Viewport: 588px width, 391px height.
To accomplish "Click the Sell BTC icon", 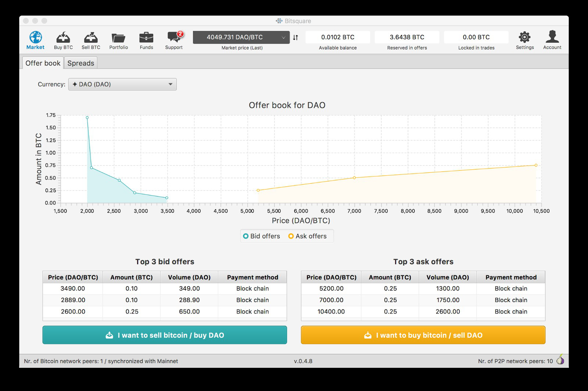I will pyautogui.click(x=91, y=38).
